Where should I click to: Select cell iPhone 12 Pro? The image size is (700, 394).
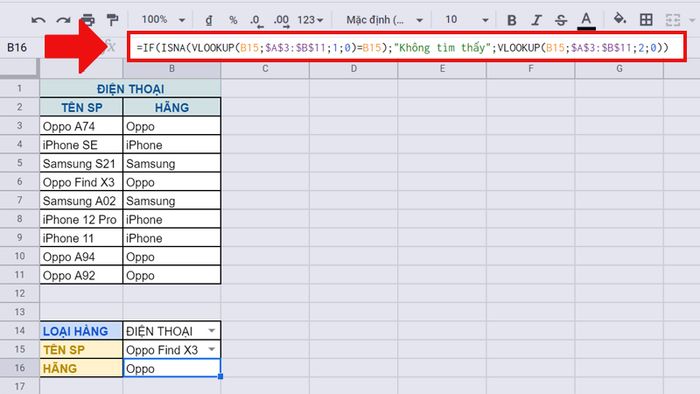coord(81,220)
